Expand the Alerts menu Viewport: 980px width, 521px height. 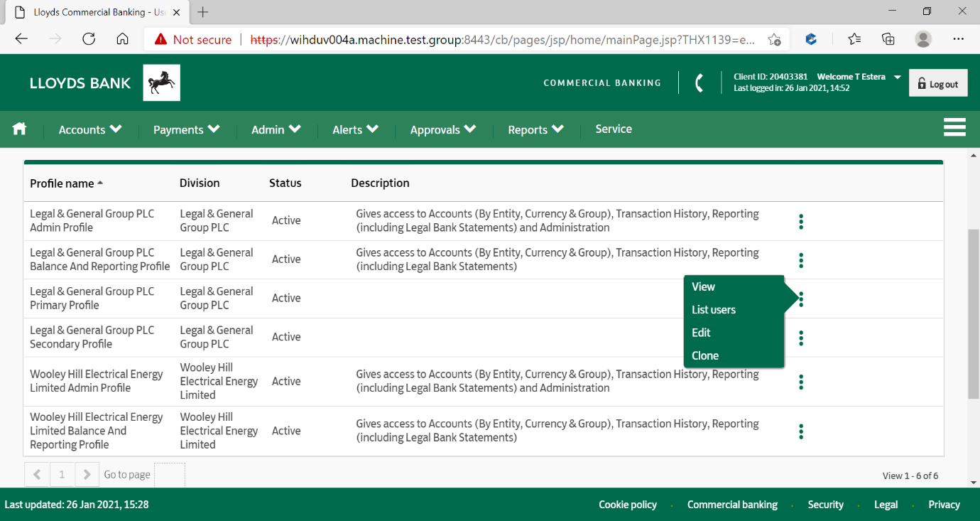pyautogui.click(x=356, y=129)
